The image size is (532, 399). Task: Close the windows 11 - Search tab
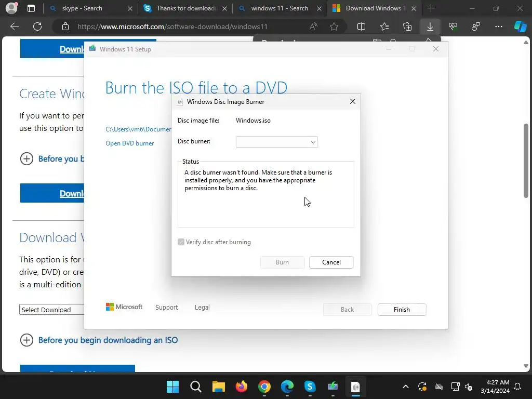(x=319, y=8)
